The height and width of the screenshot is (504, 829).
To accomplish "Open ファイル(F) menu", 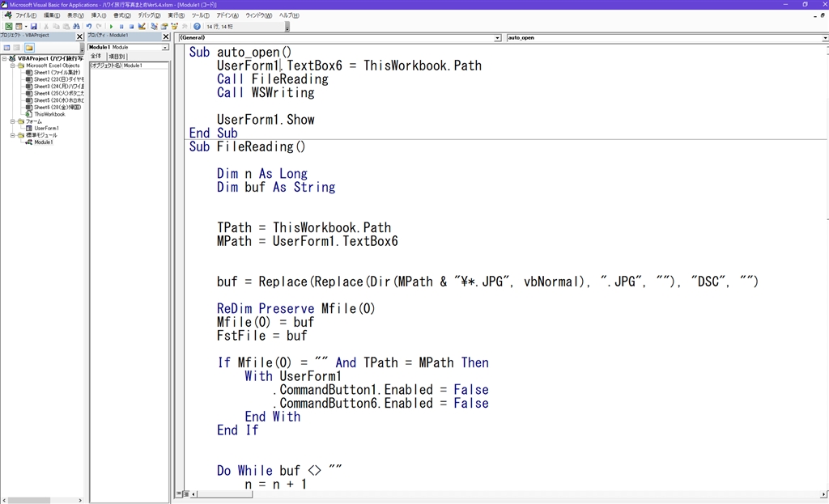I will [26, 15].
